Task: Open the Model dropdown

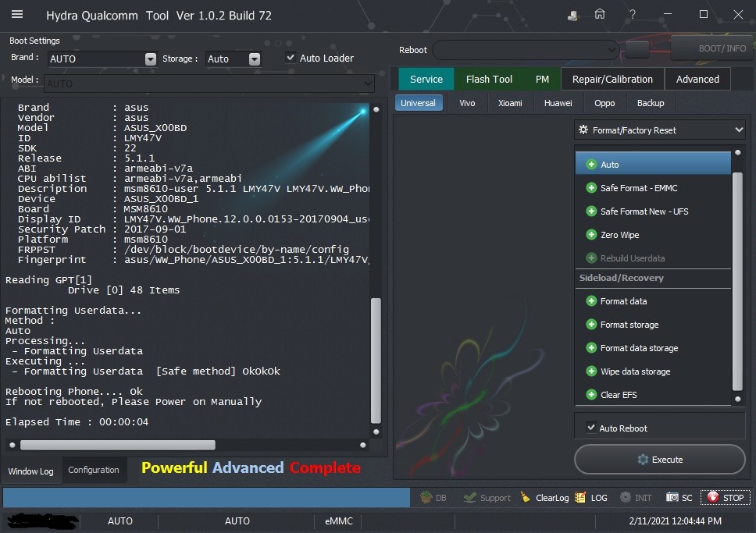Action: [209, 84]
